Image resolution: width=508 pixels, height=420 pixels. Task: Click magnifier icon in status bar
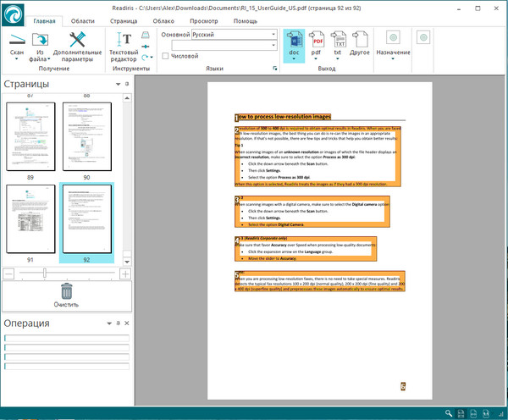click(x=448, y=413)
